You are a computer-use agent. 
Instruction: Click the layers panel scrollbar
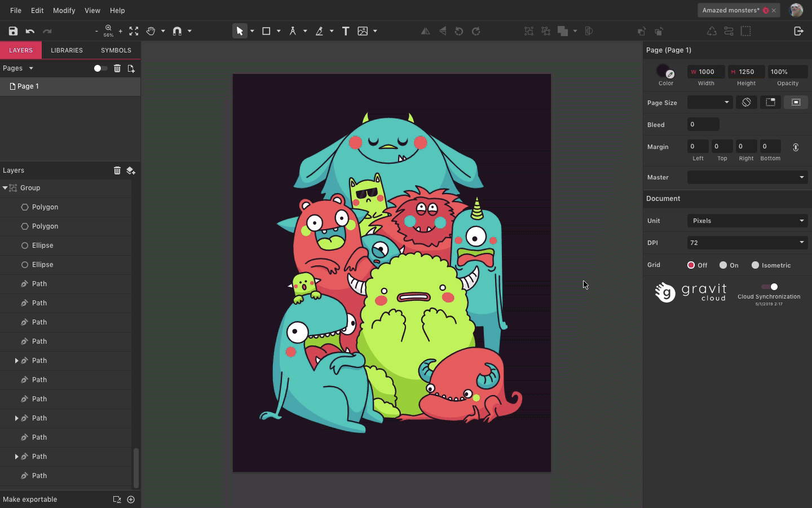point(135,468)
